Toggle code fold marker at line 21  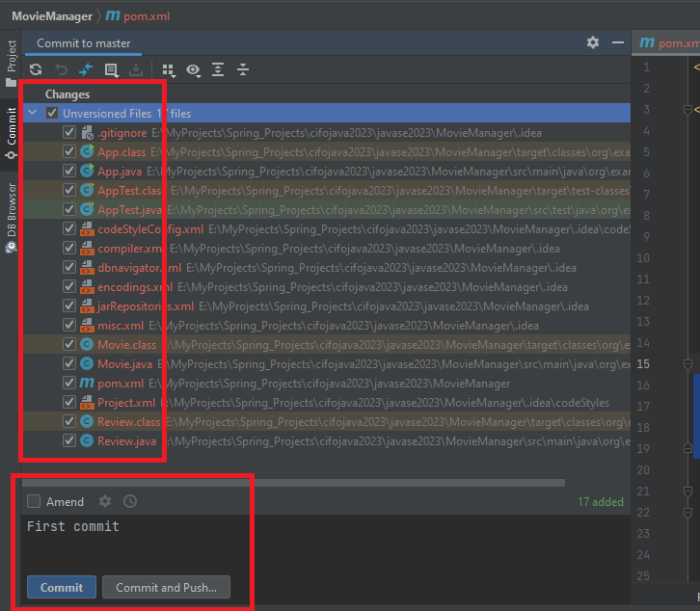[687, 491]
